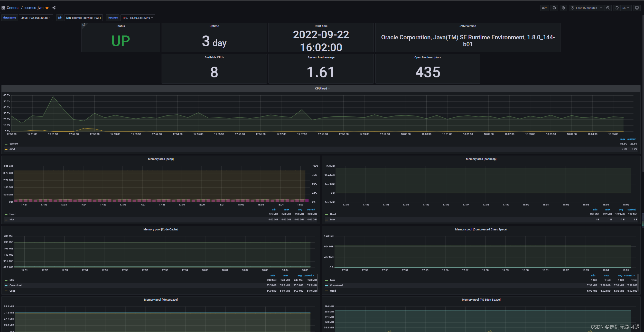Click the sccmcc_jvm dashboard title

tap(33, 8)
